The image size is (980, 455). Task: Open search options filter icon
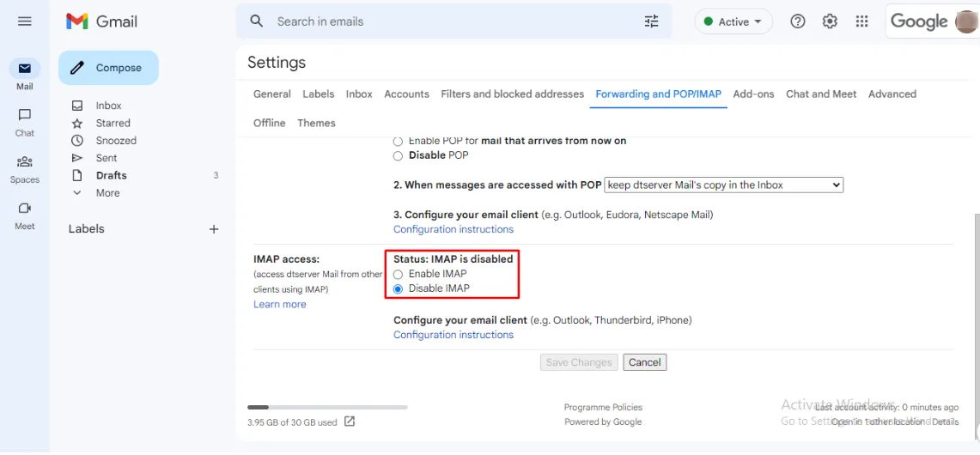click(x=652, y=21)
